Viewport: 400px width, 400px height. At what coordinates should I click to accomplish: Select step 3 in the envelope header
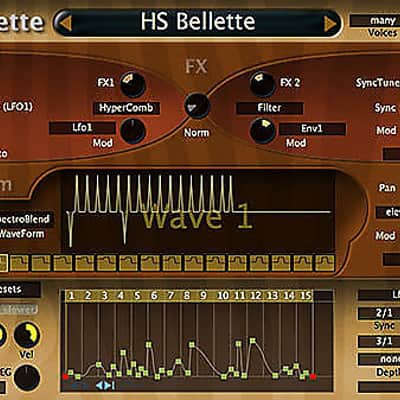click(105, 296)
